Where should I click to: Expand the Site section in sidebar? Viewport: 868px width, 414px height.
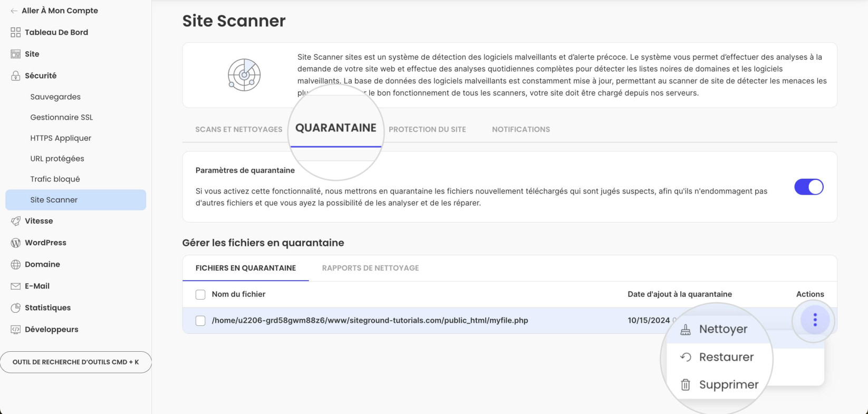click(x=32, y=54)
